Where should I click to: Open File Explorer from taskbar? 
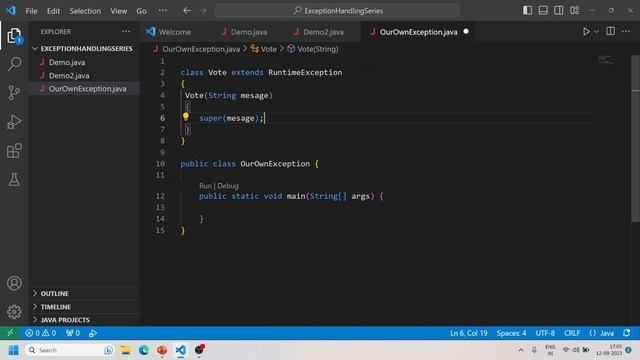[125, 350]
